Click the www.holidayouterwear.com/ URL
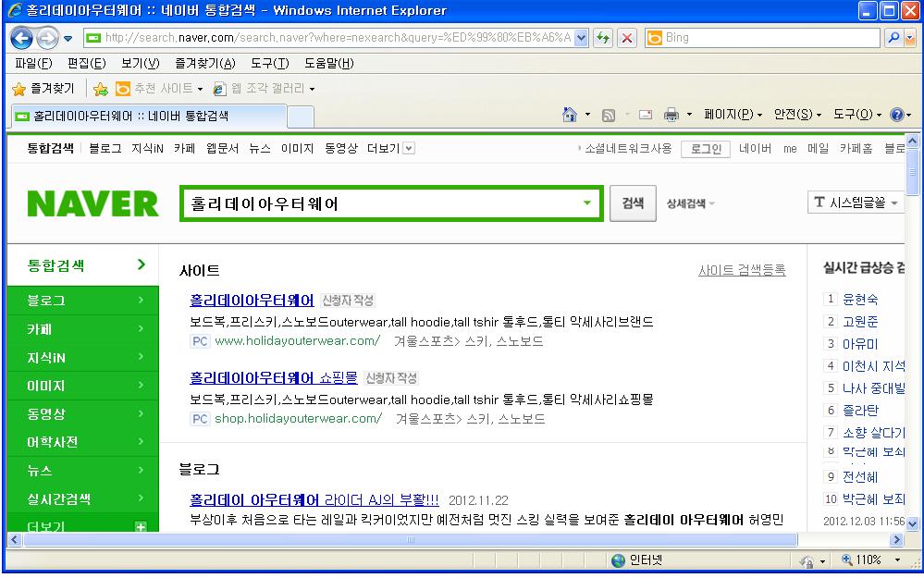The image size is (924, 578). click(297, 340)
